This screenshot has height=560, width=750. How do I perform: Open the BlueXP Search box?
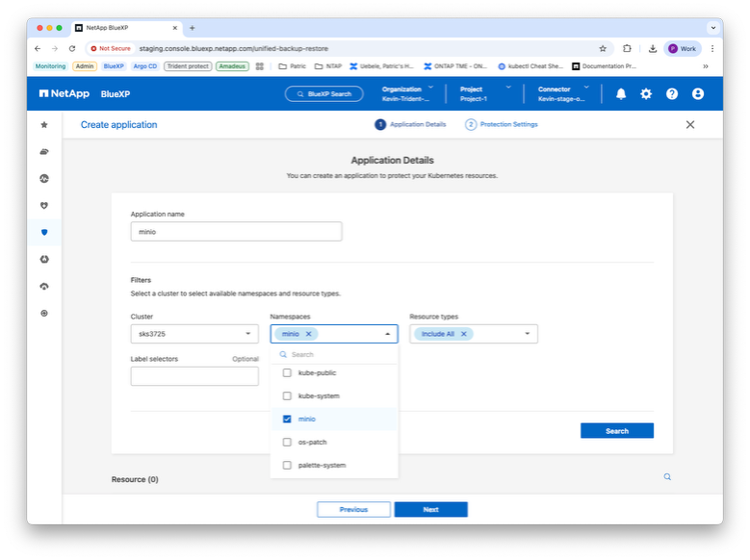tap(324, 93)
